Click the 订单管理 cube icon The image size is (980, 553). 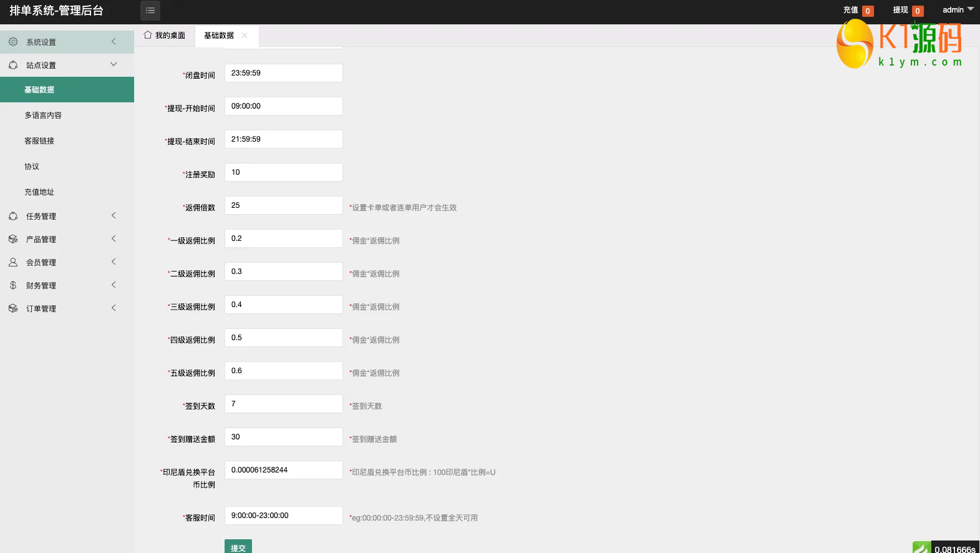point(13,308)
